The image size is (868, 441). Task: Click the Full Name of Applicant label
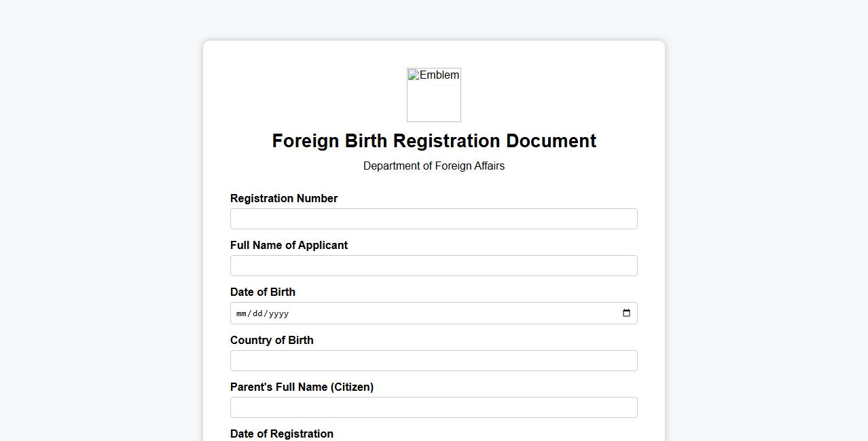click(x=289, y=246)
